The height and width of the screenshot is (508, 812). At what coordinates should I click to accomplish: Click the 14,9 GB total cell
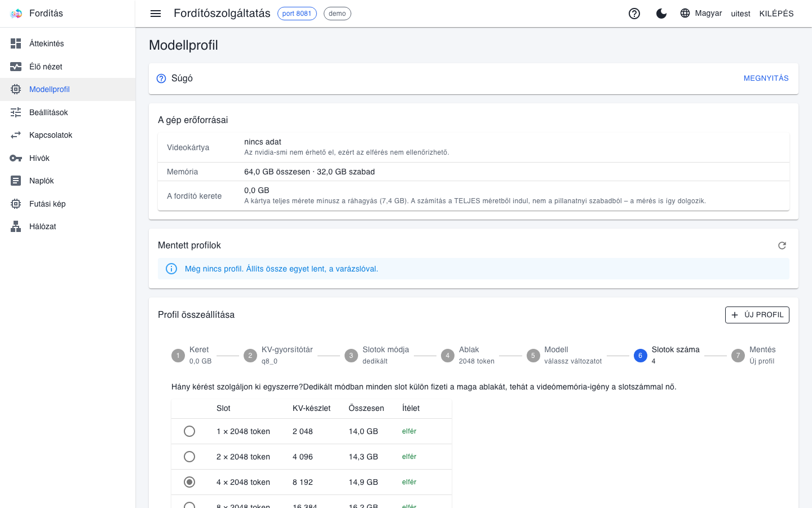tap(363, 482)
